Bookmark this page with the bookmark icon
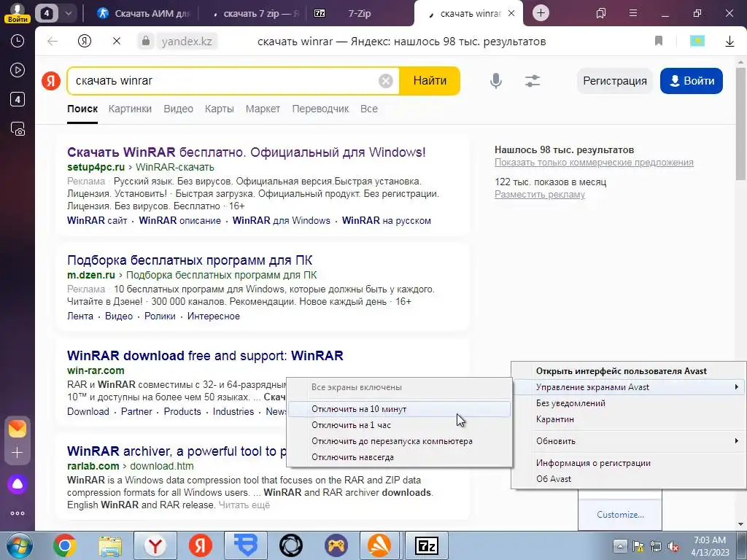This screenshot has width=747, height=560. click(659, 42)
